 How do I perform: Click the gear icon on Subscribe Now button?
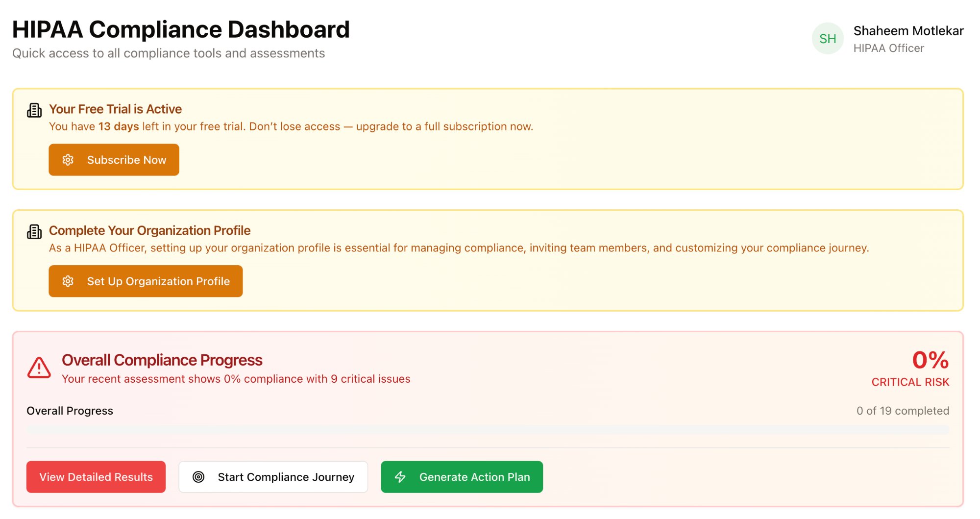point(68,159)
